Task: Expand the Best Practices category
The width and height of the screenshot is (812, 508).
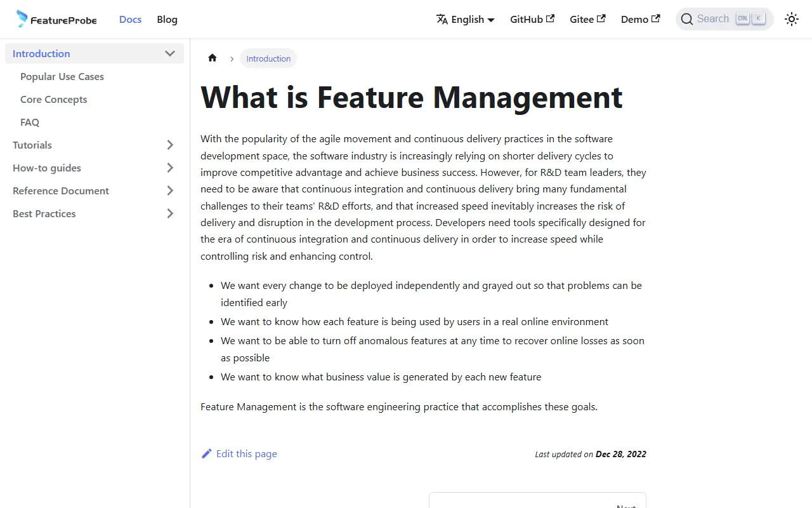Action: click(x=170, y=213)
